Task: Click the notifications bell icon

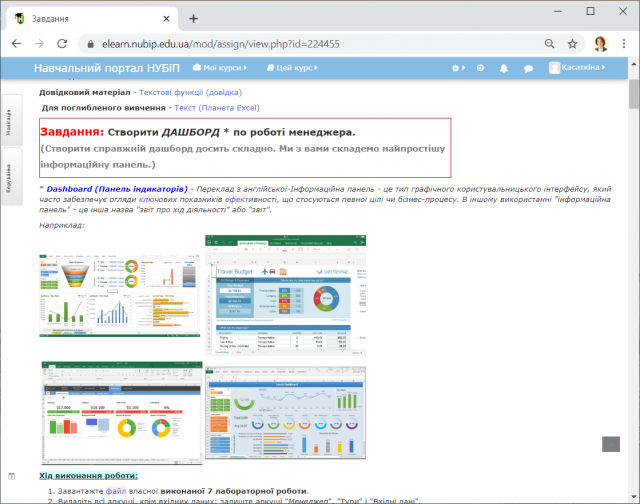Action: point(503,68)
